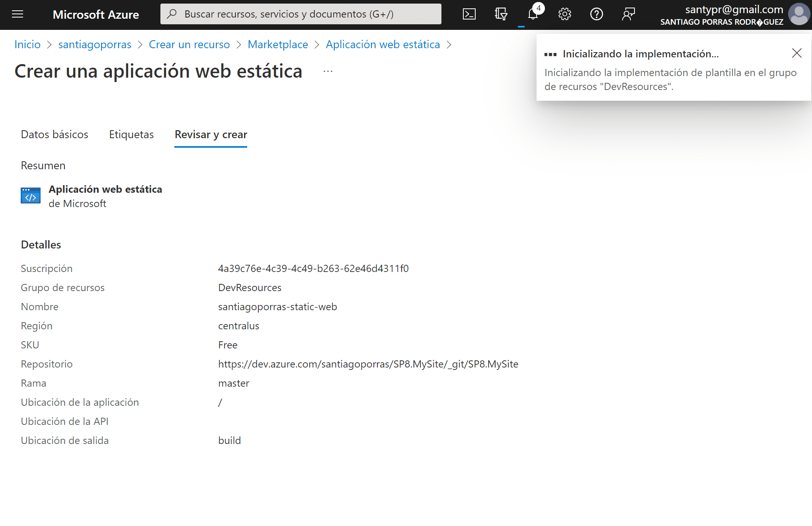Switch to the Datos básicos tab
The image size is (812, 526).
(55, 135)
